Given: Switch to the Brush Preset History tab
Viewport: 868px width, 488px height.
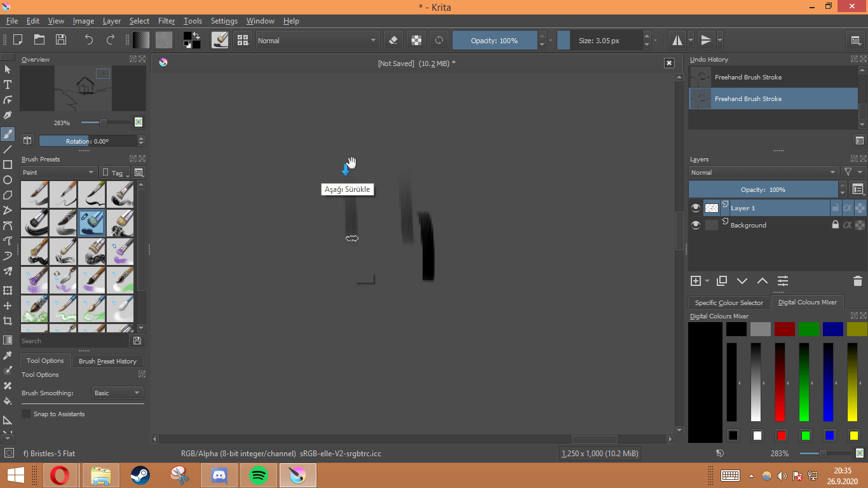Looking at the screenshot, I should click(107, 360).
